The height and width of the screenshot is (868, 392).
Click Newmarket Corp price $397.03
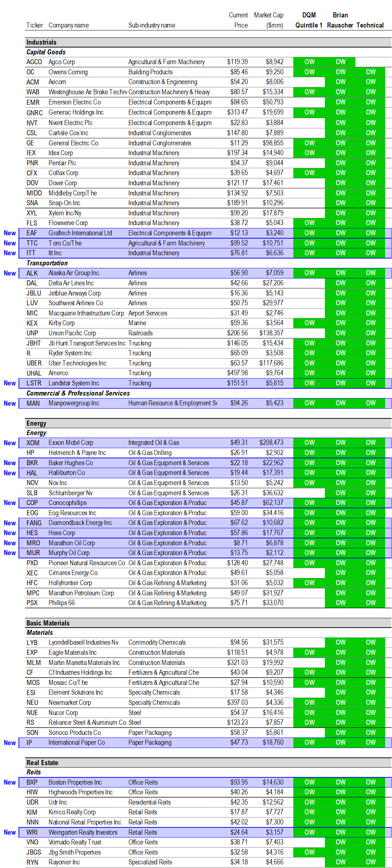click(237, 703)
